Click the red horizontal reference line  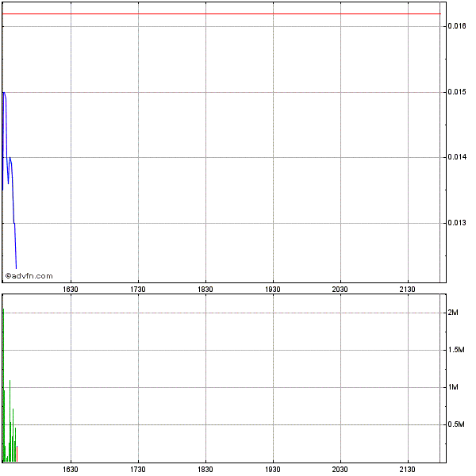tap(221, 14)
